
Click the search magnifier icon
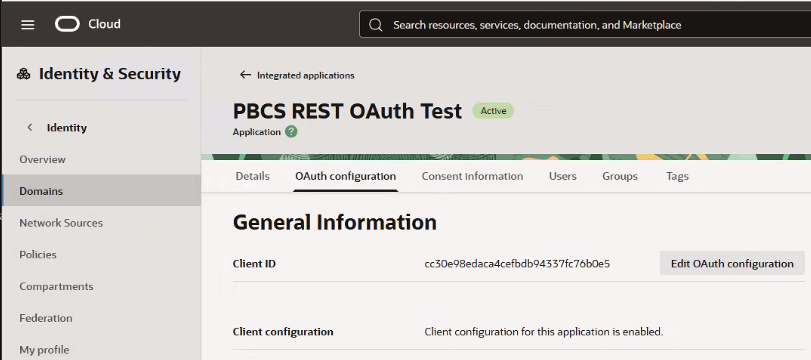[376, 25]
